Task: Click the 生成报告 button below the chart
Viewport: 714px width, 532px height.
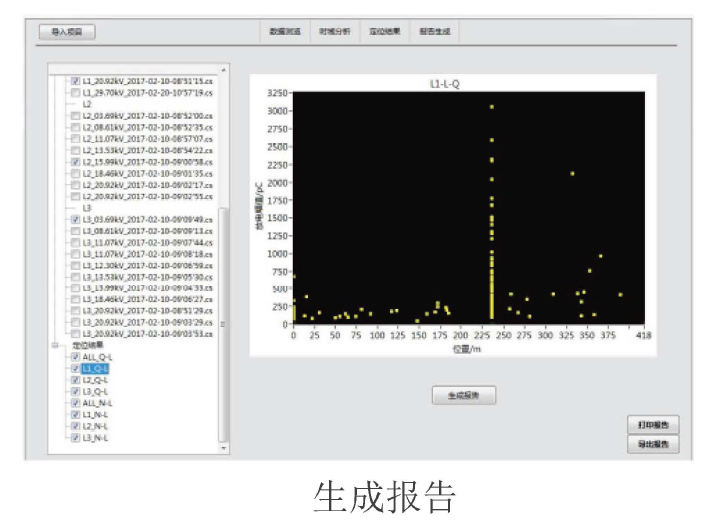Action: (463, 395)
